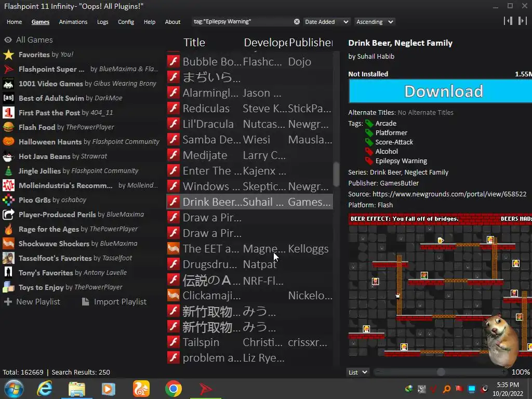The width and height of the screenshot is (532, 399).
Task: Open Toys to Enjoy blocks icon
Action: [x=8, y=287]
